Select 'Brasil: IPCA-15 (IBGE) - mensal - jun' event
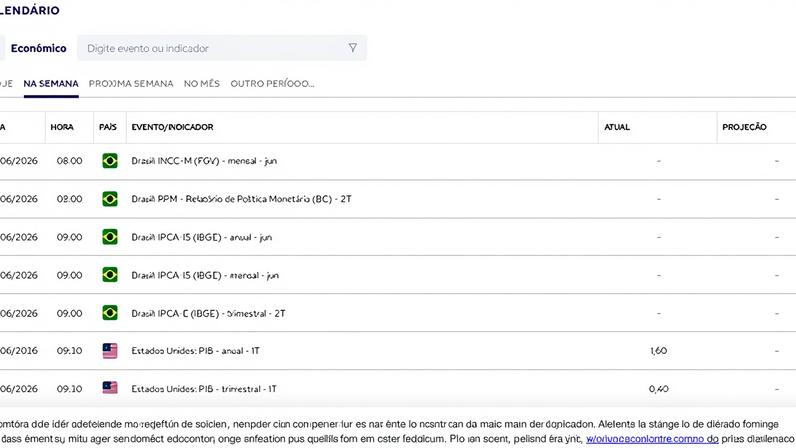This screenshot has width=796, height=448. click(205, 275)
